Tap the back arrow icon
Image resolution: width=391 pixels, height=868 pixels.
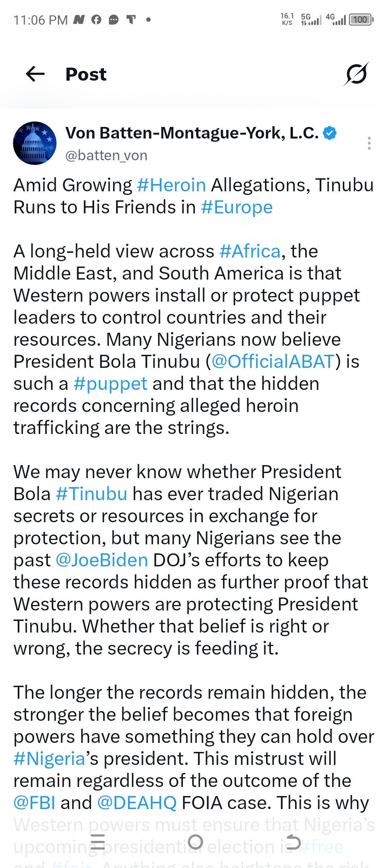coord(35,74)
